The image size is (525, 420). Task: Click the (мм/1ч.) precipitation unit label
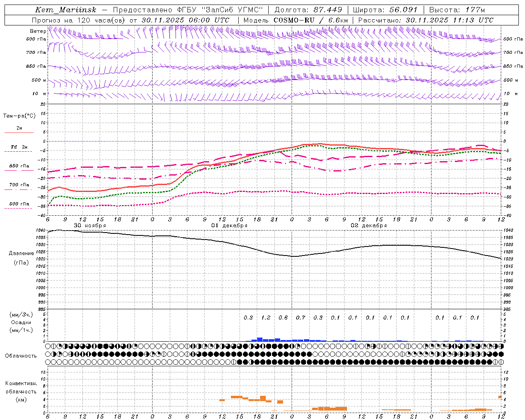[x=21, y=330]
